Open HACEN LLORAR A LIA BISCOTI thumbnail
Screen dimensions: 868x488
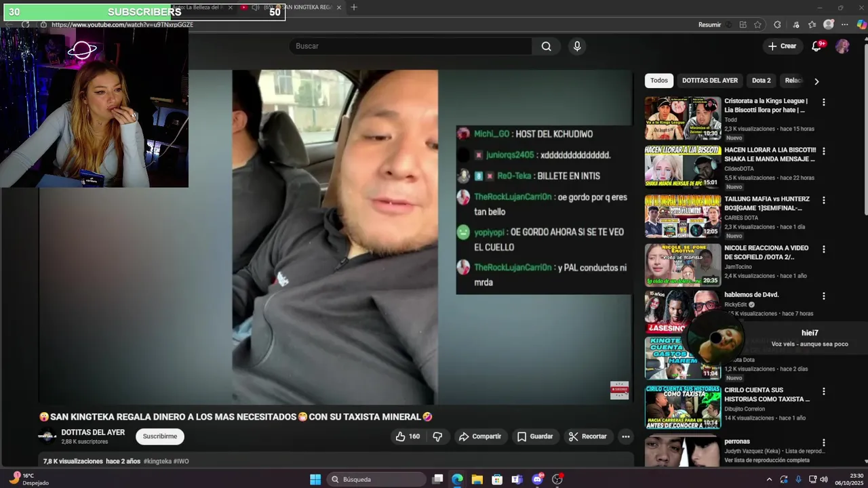coord(682,167)
